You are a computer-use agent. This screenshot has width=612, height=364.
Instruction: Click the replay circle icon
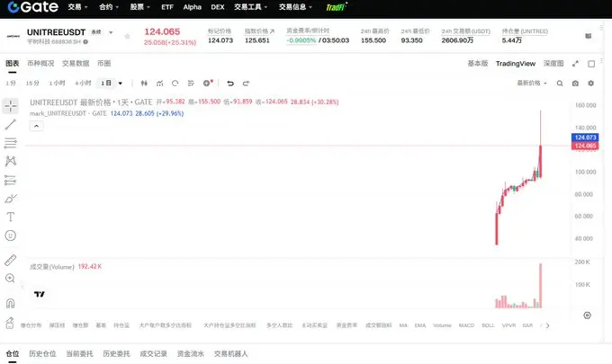[x=175, y=83]
